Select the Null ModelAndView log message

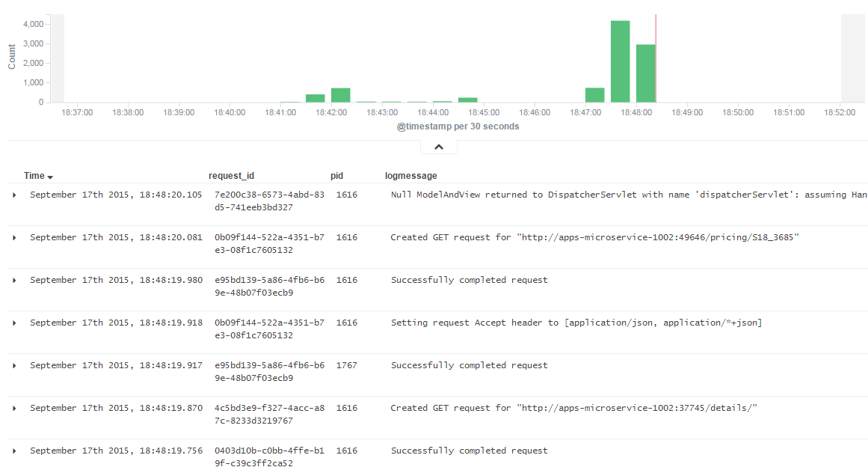tap(628, 195)
